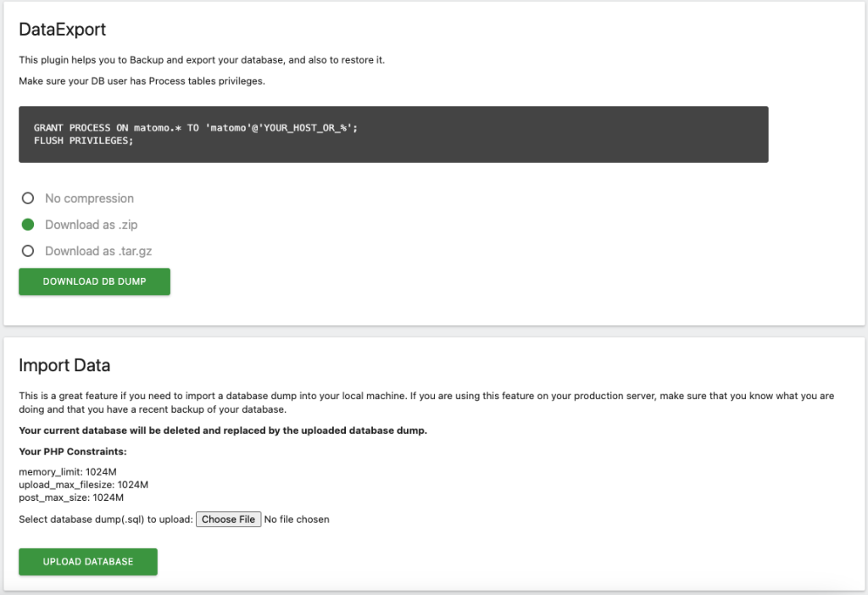Click the 'No file chosen' text
868x595 pixels.
coord(297,520)
